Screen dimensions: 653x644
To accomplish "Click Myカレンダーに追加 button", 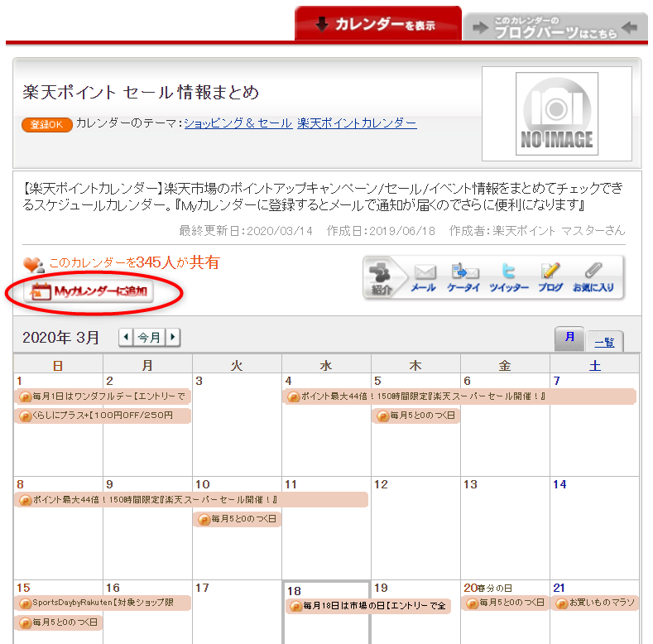I will click(91, 291).
